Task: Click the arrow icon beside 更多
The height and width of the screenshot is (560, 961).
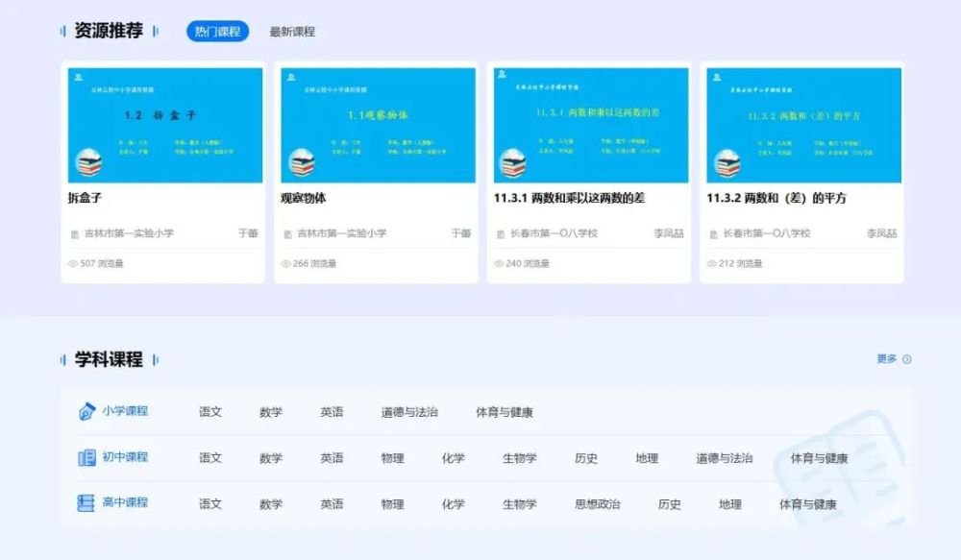Action: (907, 359)
